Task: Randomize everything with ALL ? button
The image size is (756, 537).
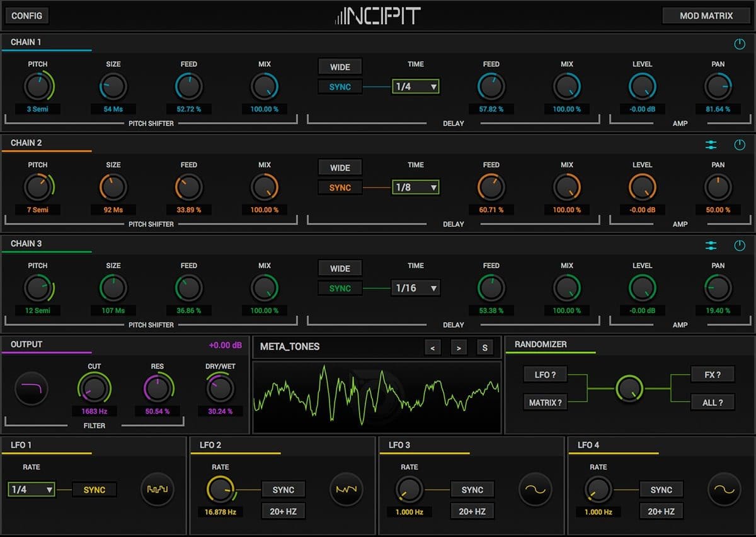Action: (x=713, y=402)
